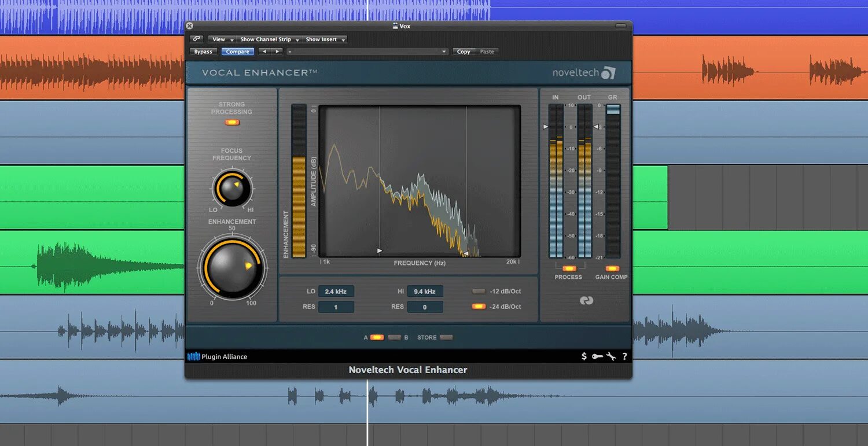Viewport: 868px width, 446px height.
Task: Click the dollar sign icon
Action: tap(584, 356)
